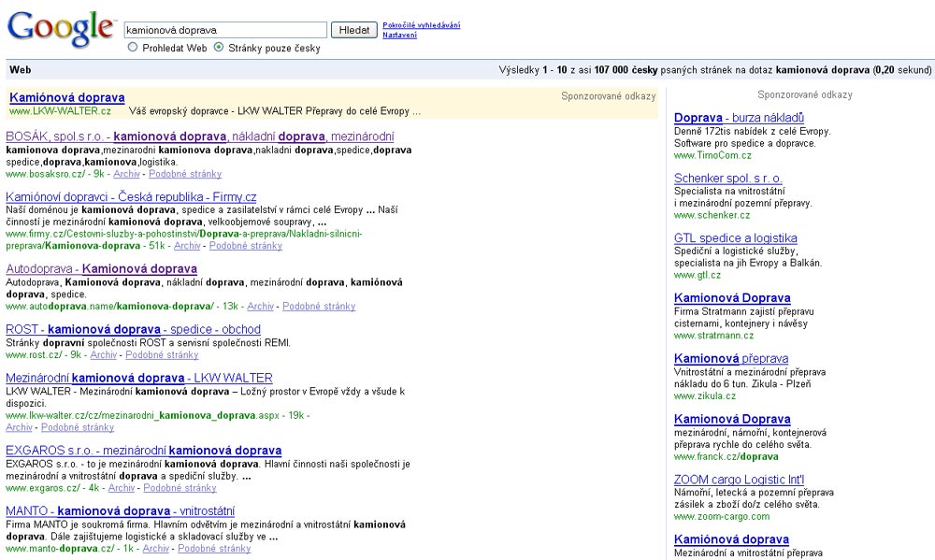Image resolution: width=935 pixels, height=560 pixels.
Task: Click the Web results heading label
Action: 21,70
